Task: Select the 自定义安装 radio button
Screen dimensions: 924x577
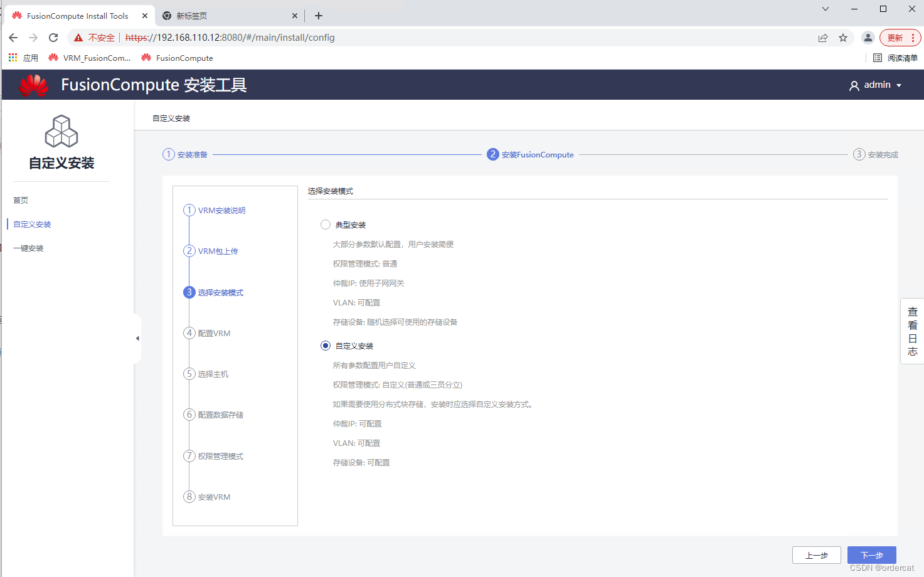Action: pos(325,345)
